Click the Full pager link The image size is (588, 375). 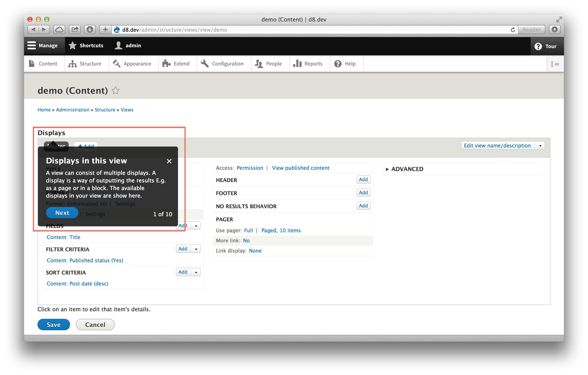point(248,230)
